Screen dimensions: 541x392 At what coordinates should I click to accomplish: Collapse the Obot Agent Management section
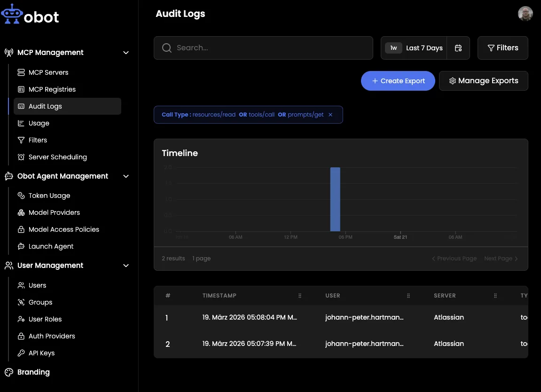pyautogui.click(x=126, y=176)
